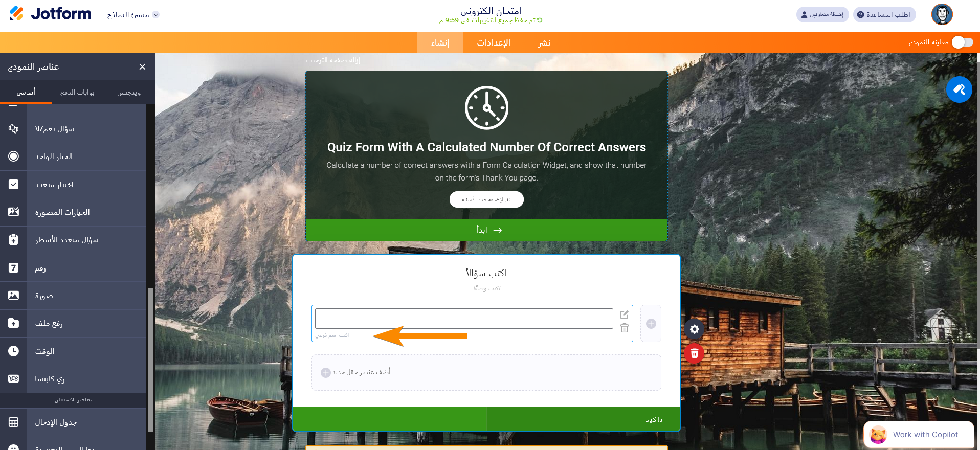Click the plus icon next to the field
Screen dimensions: 980x450
click(x=651, y=324)
